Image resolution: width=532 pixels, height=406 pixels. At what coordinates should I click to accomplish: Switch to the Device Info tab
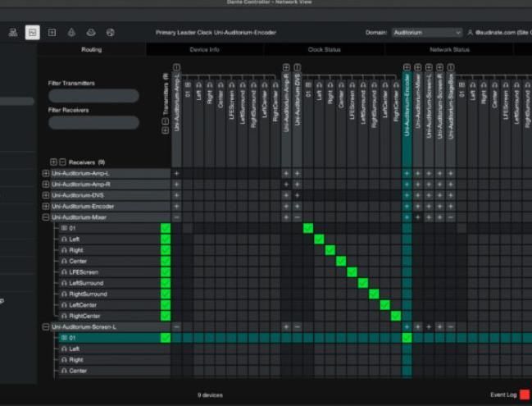(x=204, y=50)
